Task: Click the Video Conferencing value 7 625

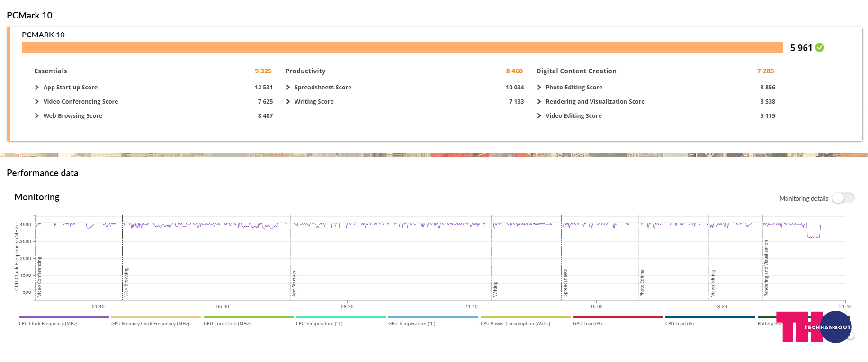Action: pos(265,102)
